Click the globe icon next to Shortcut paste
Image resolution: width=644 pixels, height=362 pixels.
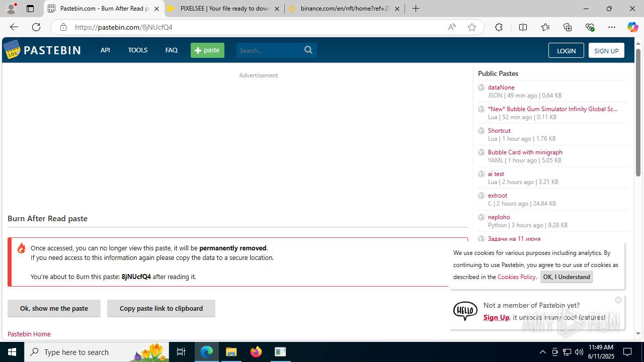coord(481,131)
